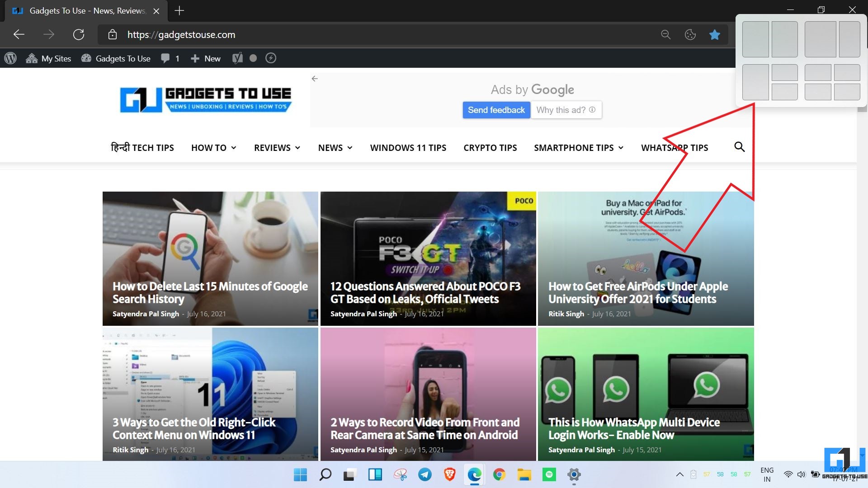The image size is (868, 488).
Task: Open the Windows Start button
Action: click(x=300, y=474)
